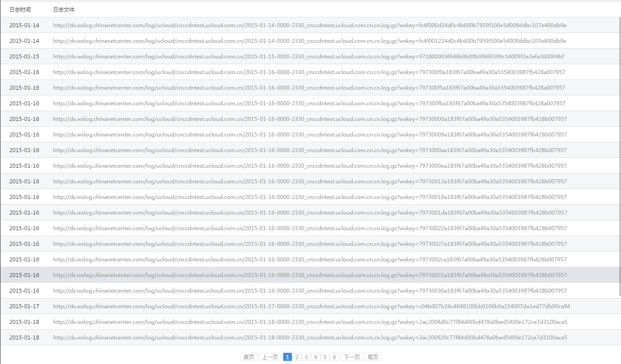Open log link with wskey starting 7973002ca
The image size is (621, 364).
coord(310,260)
